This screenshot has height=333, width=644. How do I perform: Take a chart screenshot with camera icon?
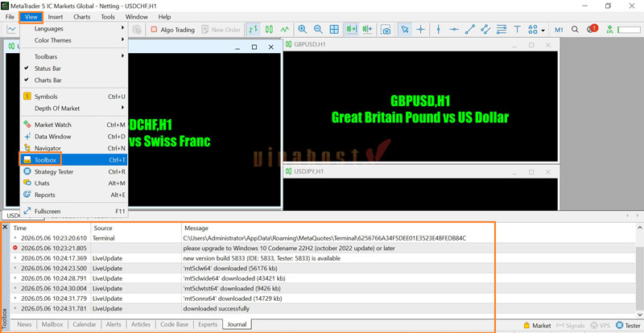click(386, 30)
